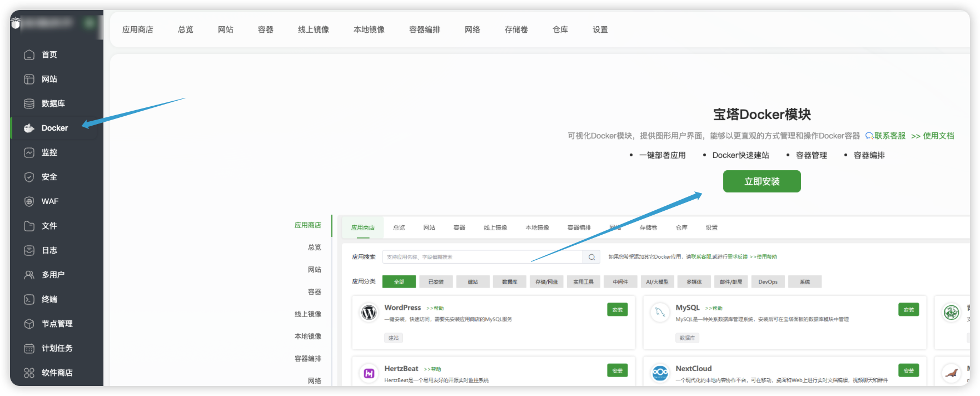Click the 宝塔Docker模块 heading

pyautogui.click(x=762, y=115)
